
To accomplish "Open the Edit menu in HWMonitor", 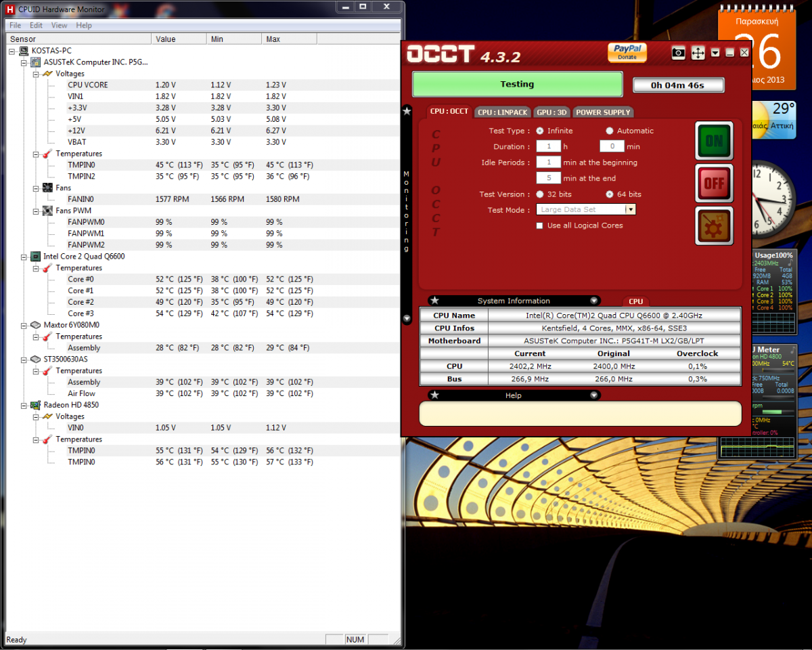I will 36,25.
